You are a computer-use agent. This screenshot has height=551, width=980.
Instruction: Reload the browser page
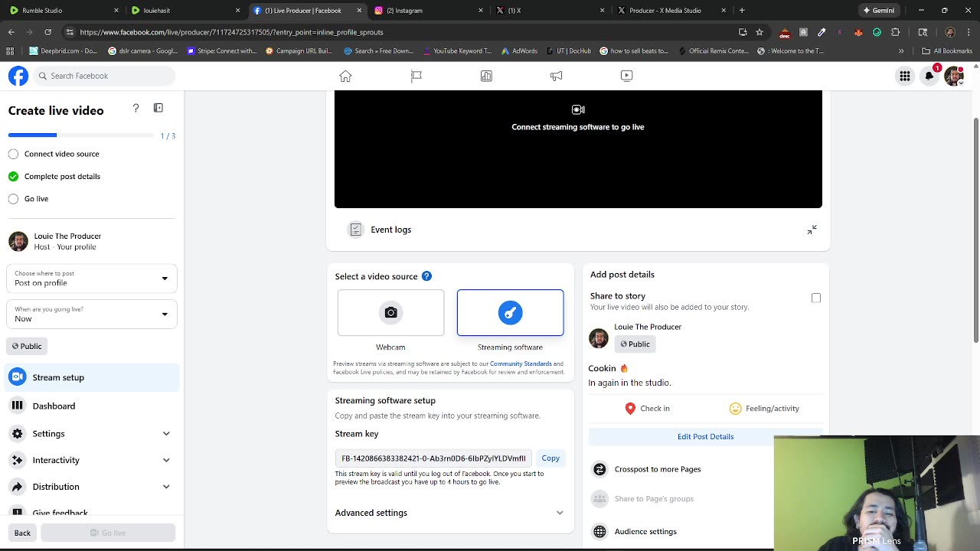tap(47, 32)
